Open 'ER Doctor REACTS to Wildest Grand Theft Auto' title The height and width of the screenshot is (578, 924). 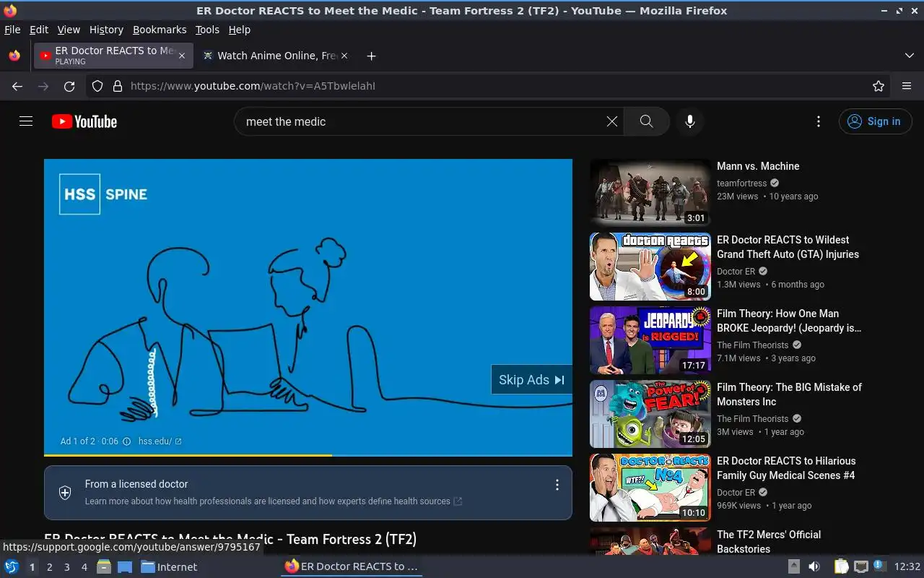[x=788, y=247]
